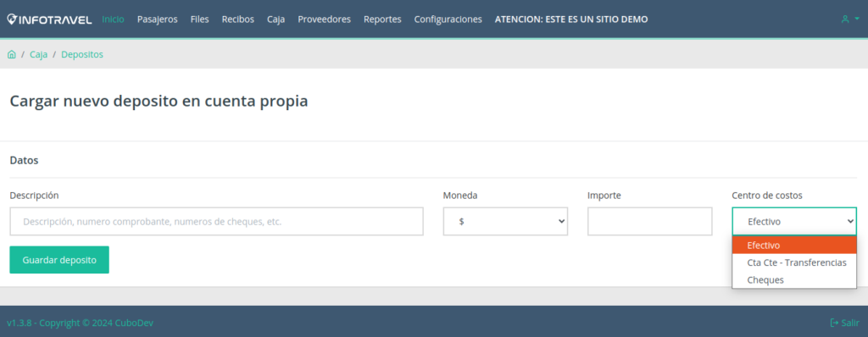Click the Depositos breadcrumb link

coord(82,54)
